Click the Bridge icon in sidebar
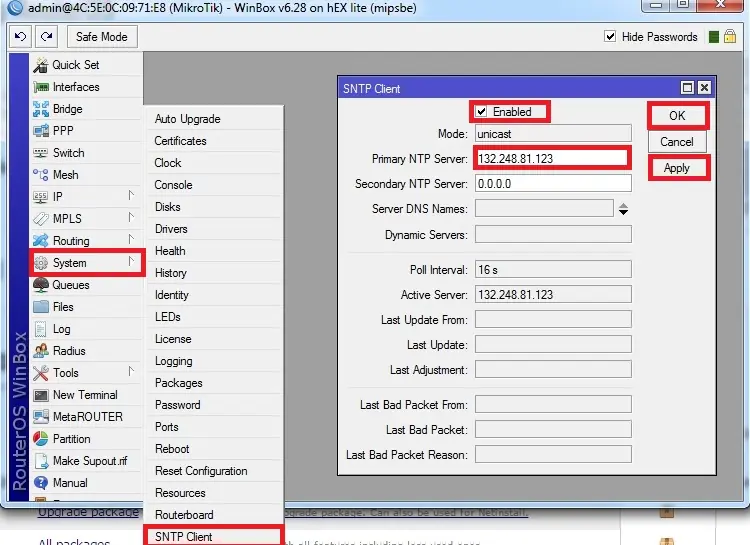 41,109
